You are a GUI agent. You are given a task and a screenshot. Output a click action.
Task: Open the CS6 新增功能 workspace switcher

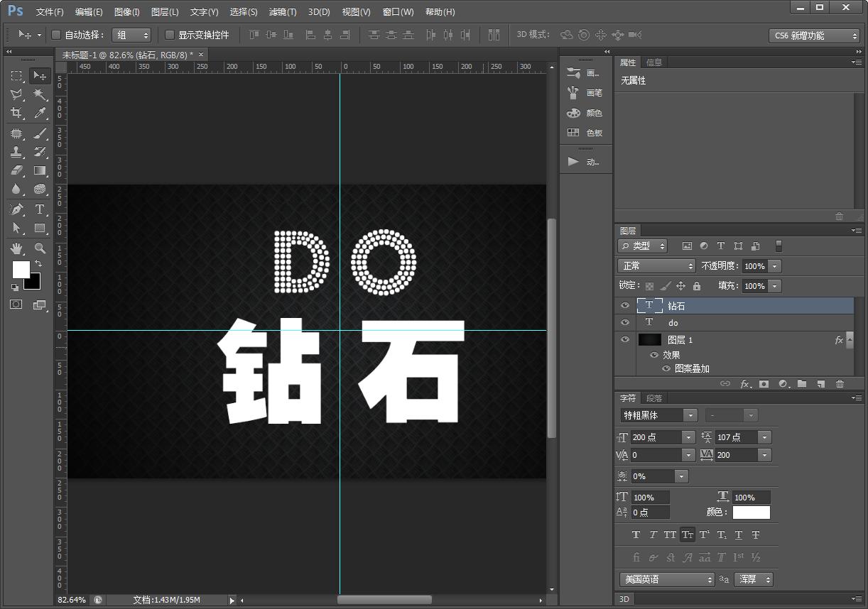[x=813, y=34]
